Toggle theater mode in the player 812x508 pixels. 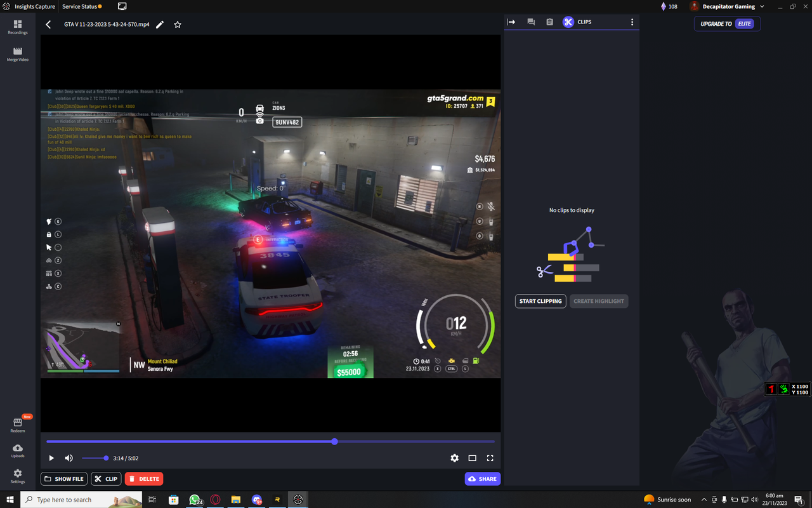click(x=472, y=458)
